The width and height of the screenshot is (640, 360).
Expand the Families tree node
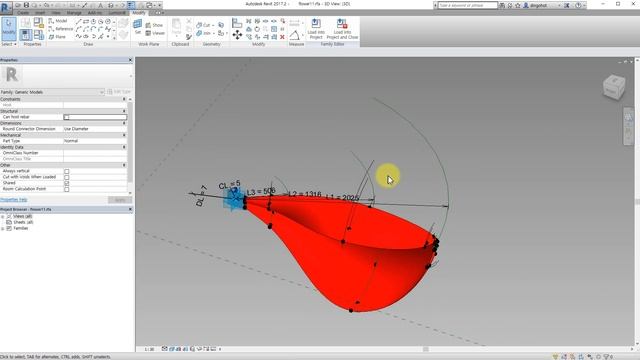(x=3, y=228)
